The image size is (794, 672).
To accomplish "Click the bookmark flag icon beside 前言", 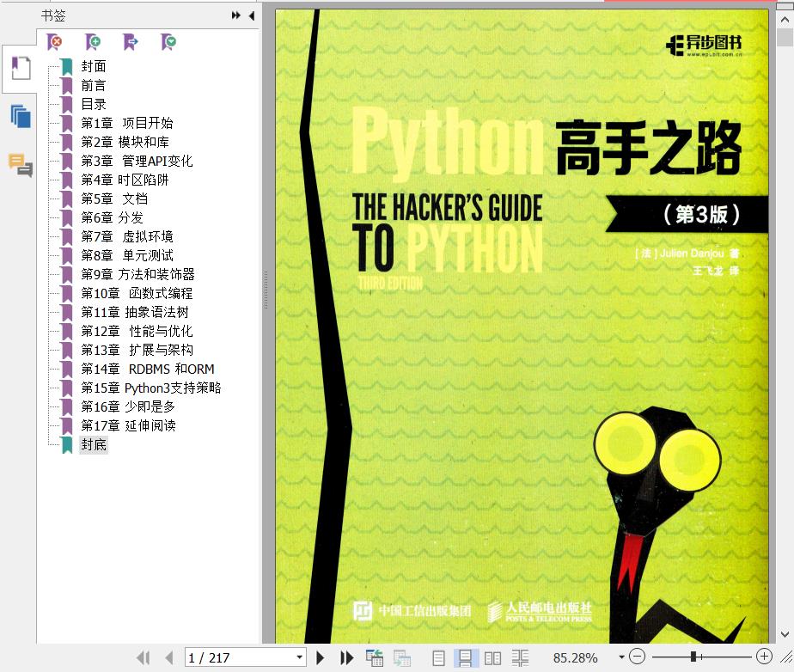I will tap(67, 85).
